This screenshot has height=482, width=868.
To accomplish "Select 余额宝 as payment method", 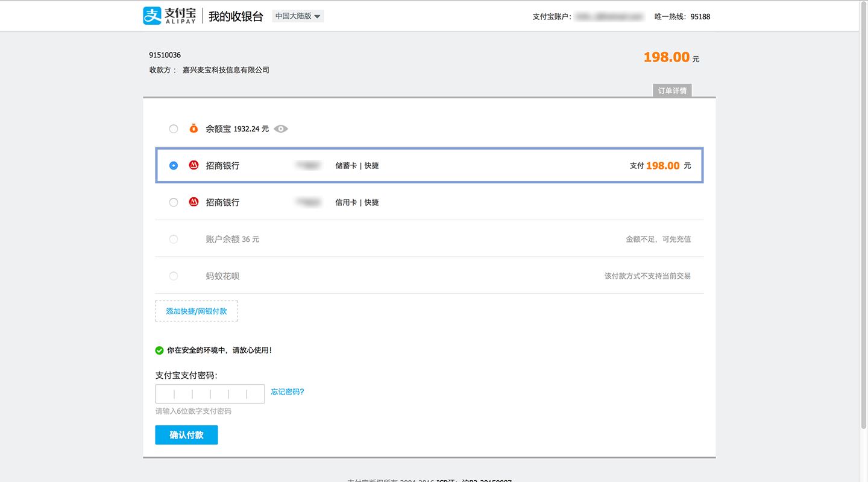I will coord(174,128).
